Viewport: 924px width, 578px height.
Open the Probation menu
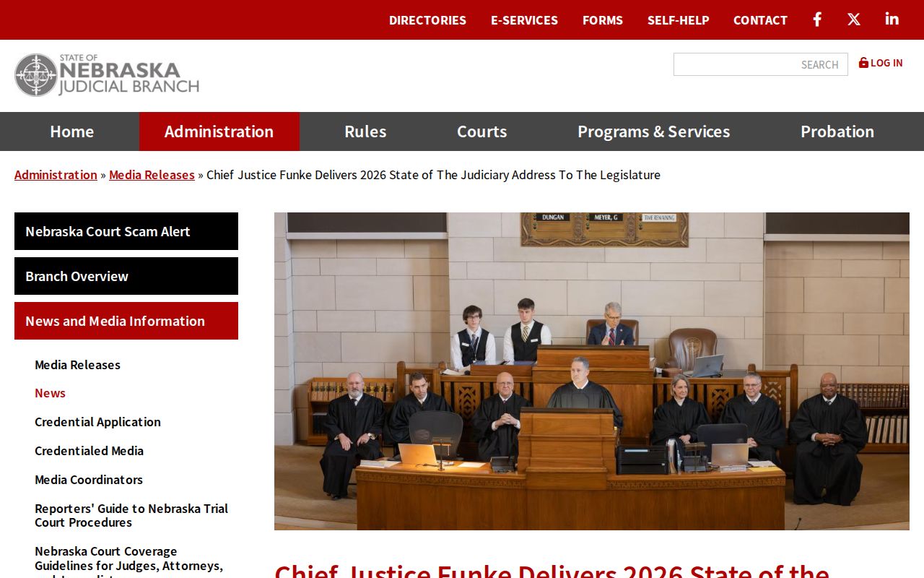[x=837, y=131]
